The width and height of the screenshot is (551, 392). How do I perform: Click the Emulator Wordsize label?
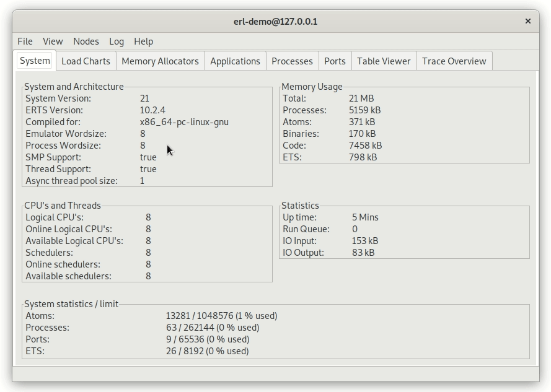66,134
